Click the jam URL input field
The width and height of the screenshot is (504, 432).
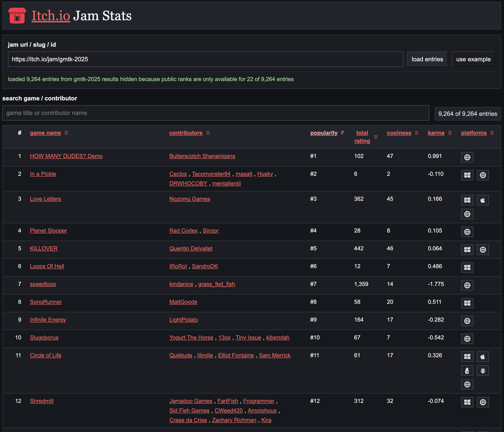click(x=205, y=59)
